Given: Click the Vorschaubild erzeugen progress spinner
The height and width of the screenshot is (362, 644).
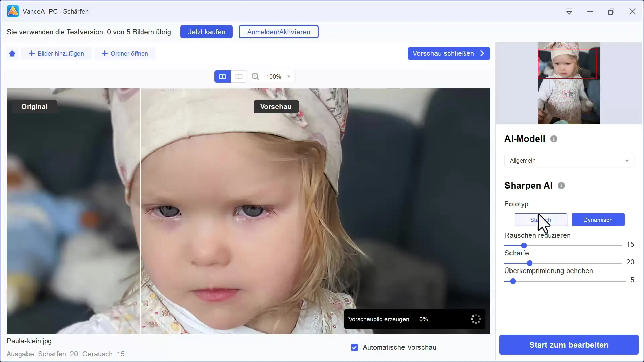Looking at the screenshot, I should pyautogui.click(x=476, y=319).
